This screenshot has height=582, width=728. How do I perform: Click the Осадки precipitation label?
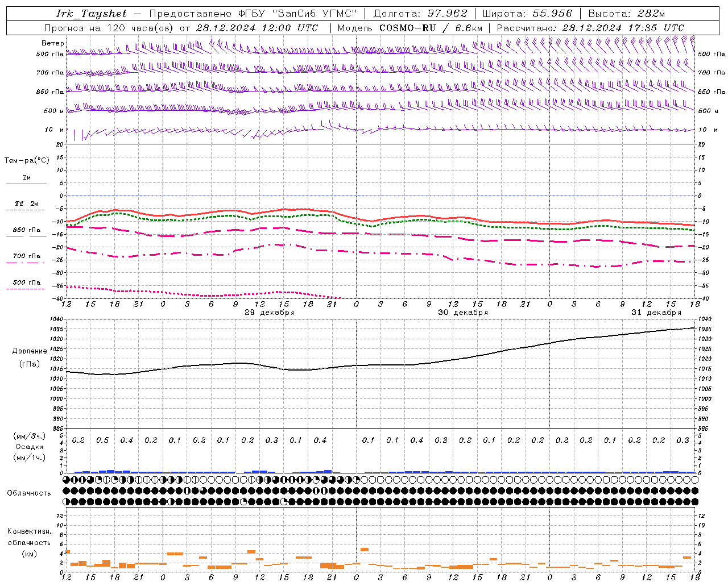(30, 447)
